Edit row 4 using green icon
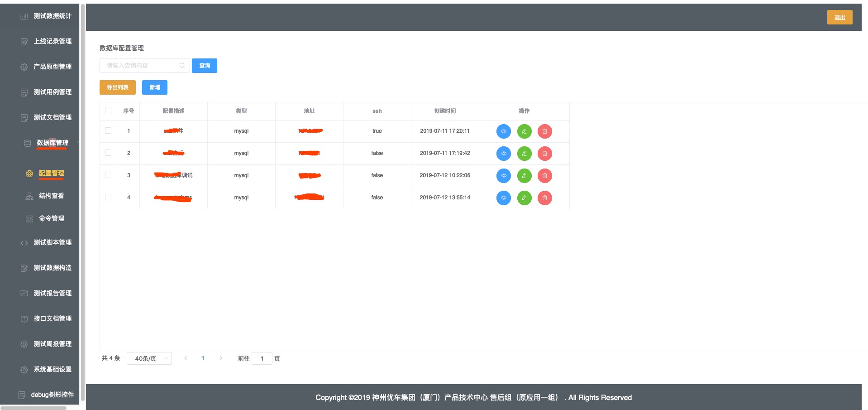Viewport: 868px width, 410px height. pos(524,198)
